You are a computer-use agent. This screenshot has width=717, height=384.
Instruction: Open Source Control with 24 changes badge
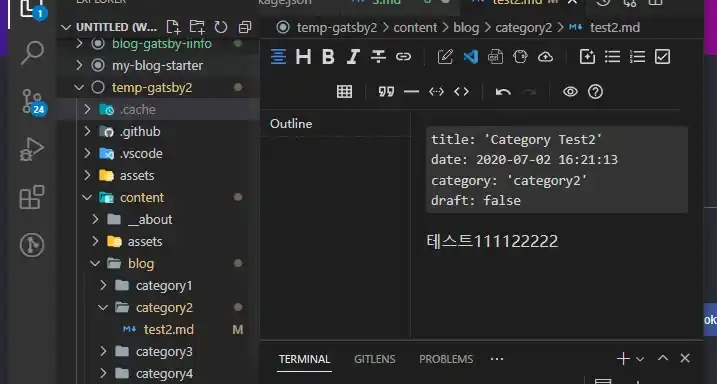pos(33,101)
